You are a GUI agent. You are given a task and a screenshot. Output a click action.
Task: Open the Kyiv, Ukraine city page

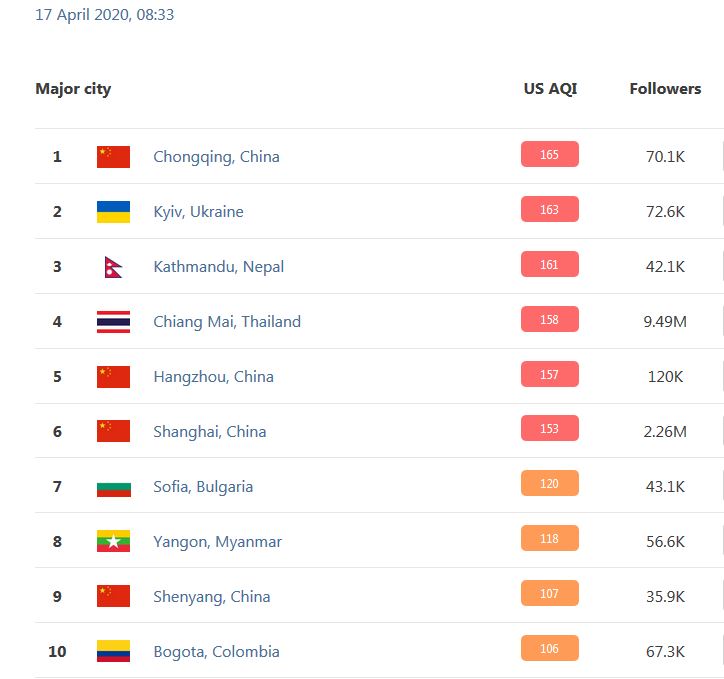pyautogui.click(x=198, y=212)
